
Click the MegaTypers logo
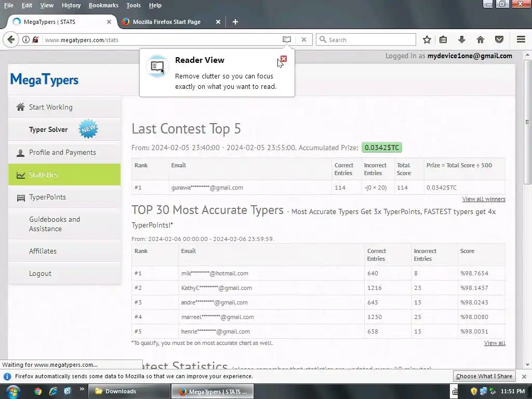click(x=44, y=79)
